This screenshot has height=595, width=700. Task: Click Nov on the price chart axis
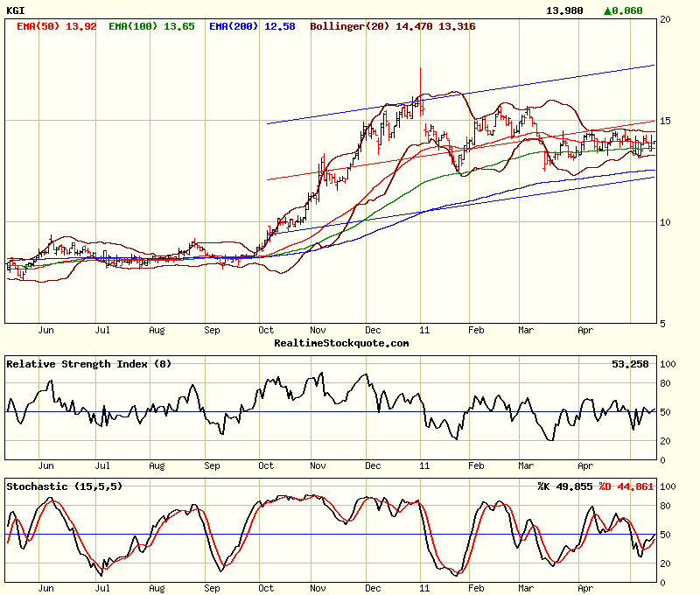coord(318,330)
